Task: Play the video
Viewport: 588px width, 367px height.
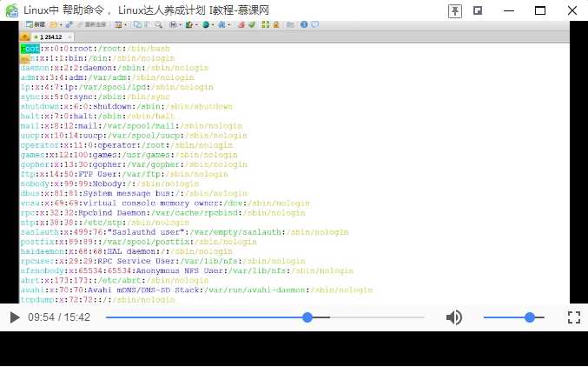Action: point(14,317)
